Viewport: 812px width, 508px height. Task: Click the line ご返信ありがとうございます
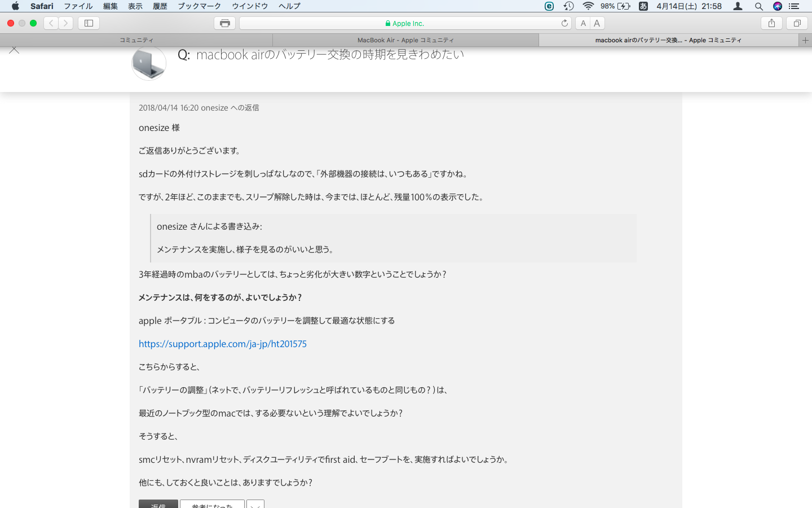point(190,151)
